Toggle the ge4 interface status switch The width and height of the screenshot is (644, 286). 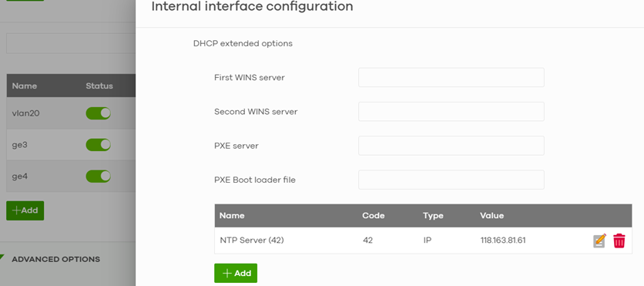98,177
